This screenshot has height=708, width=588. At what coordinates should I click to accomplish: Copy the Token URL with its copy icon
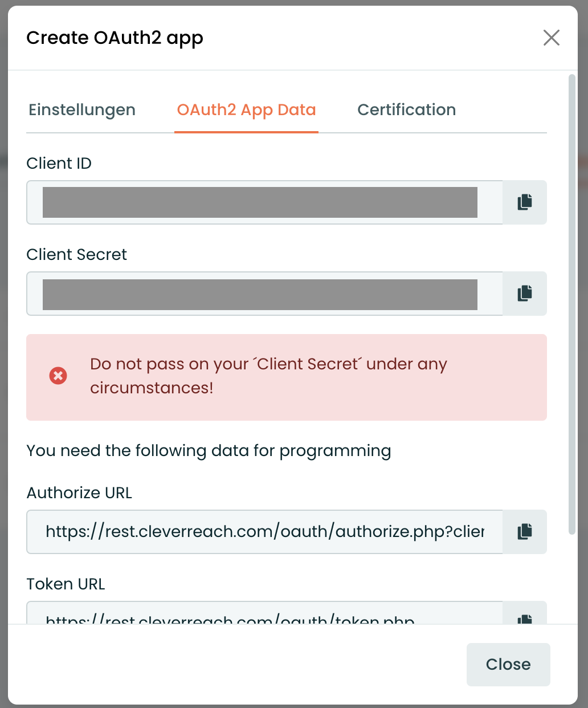click(x=524, y=619)
